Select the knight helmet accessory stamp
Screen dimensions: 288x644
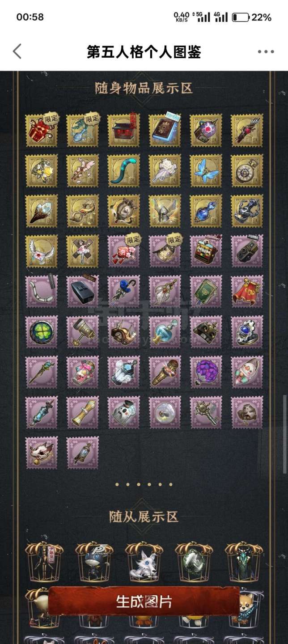(x=165, y=211)
